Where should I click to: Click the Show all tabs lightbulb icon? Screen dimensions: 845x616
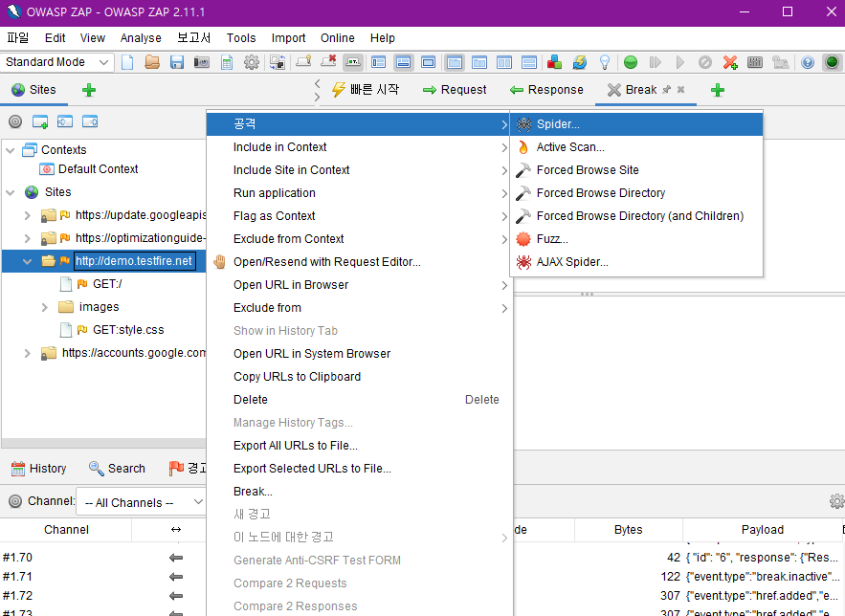coord(303,61)
